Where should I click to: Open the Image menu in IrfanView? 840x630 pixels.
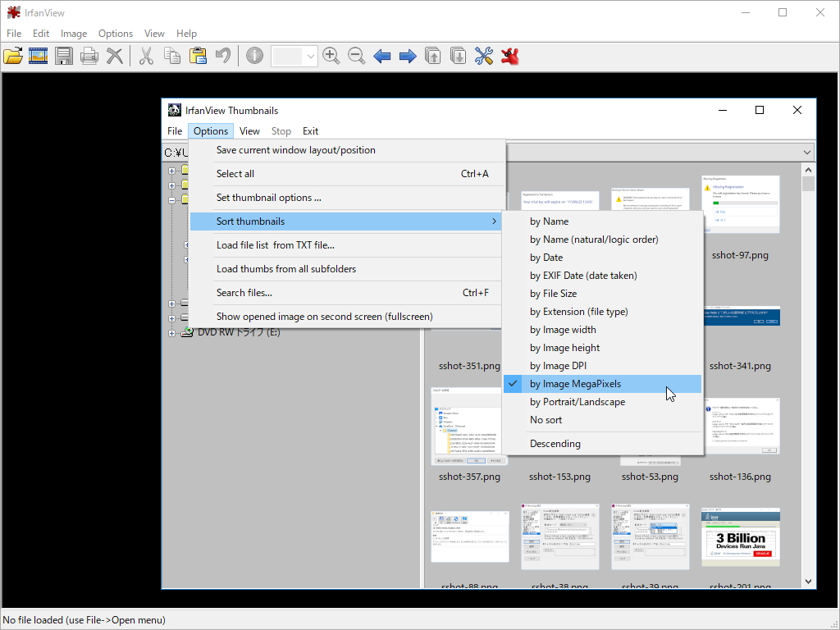point(73,33)
